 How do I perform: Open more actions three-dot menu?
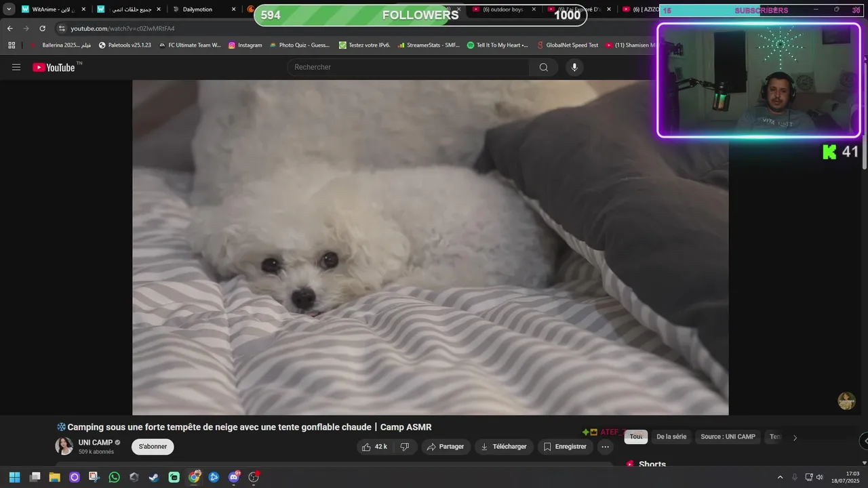(x=605, y=447)
